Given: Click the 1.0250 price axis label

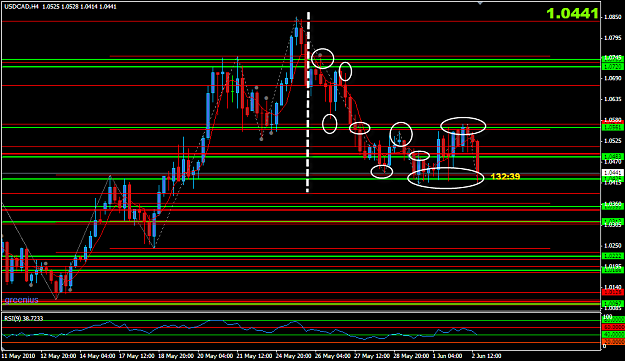Looking at the screenshot, I should 613,245.
